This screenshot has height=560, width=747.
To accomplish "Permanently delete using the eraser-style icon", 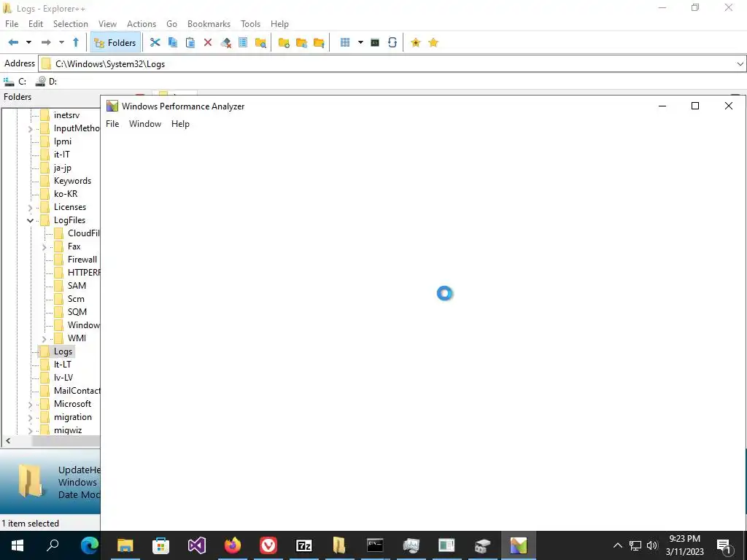I will pyautogui.click(x=225, y=43).
